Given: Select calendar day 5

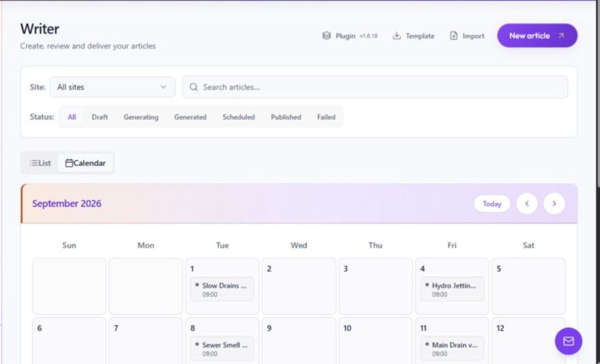Looking at the screenshot, I should point(528,287).
